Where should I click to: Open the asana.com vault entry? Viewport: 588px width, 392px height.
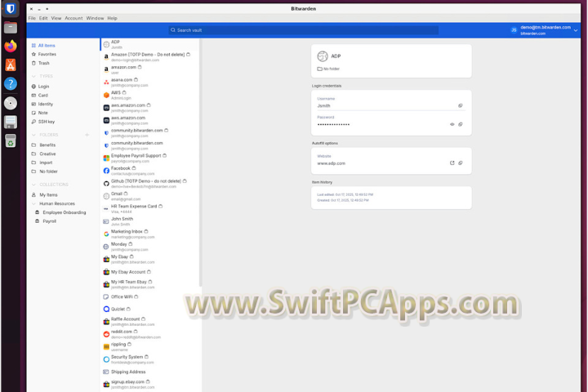[150, 82]
